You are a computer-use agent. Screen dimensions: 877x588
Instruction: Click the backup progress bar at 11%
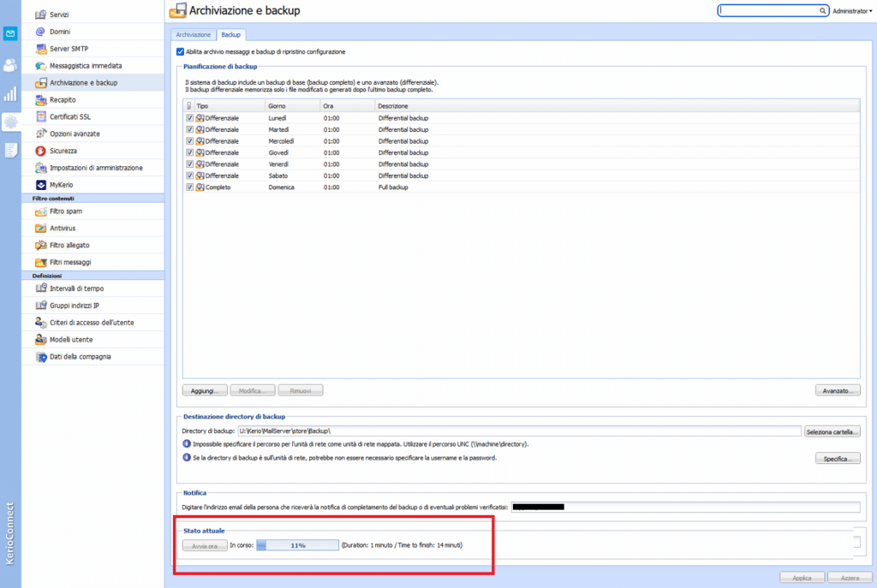pyautogui.click(x=297, y=544)
